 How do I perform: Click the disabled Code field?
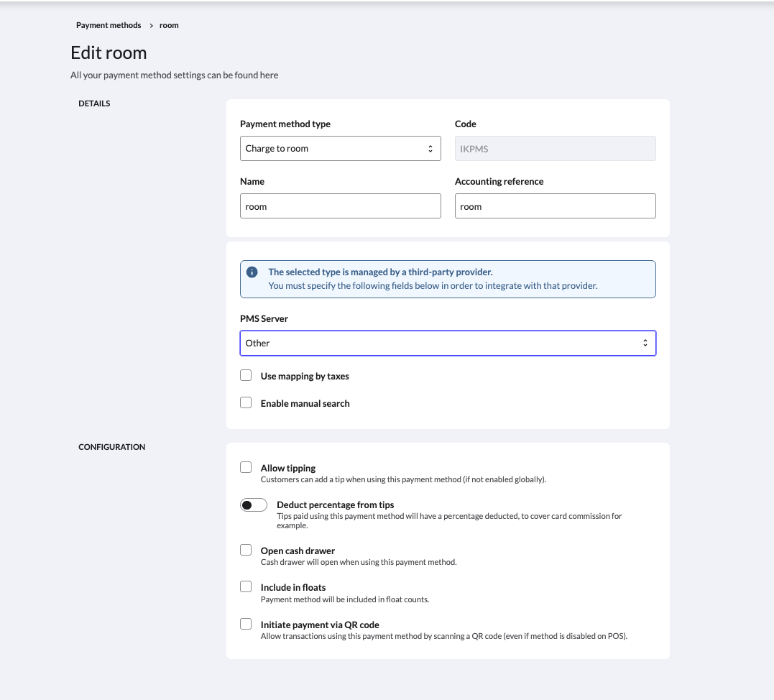pyautogui.click(x=555, y=149)
